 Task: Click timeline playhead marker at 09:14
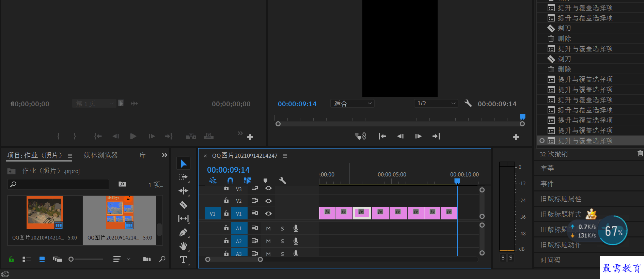[457, 181]
